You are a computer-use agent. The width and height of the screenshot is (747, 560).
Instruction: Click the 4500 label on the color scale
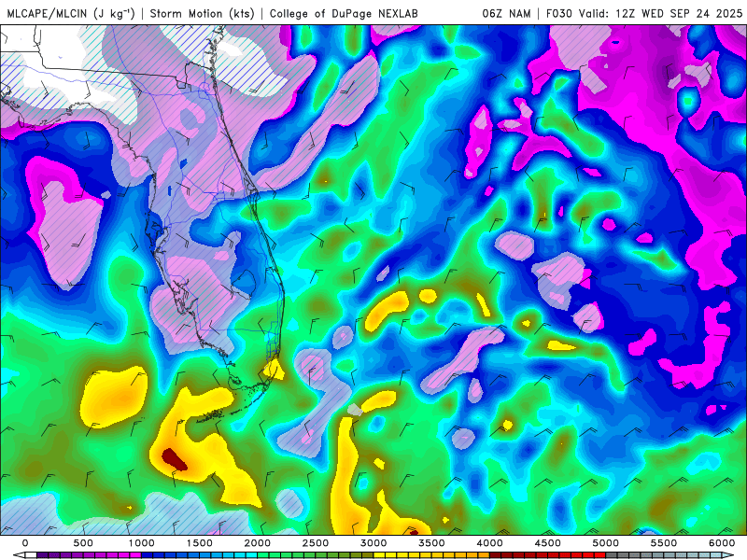pyautogui.click(x=548, y=543)
